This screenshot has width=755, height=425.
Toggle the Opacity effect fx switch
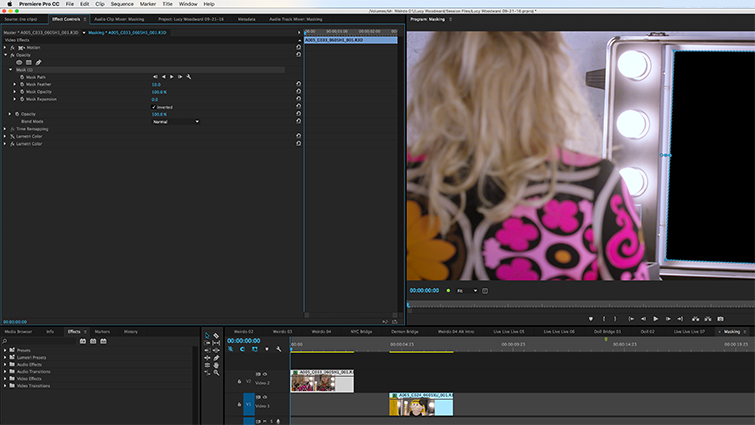click(x=13, y=55)
